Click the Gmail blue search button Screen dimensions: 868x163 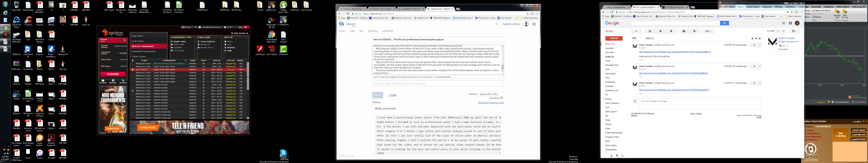(x=724, y=23)
